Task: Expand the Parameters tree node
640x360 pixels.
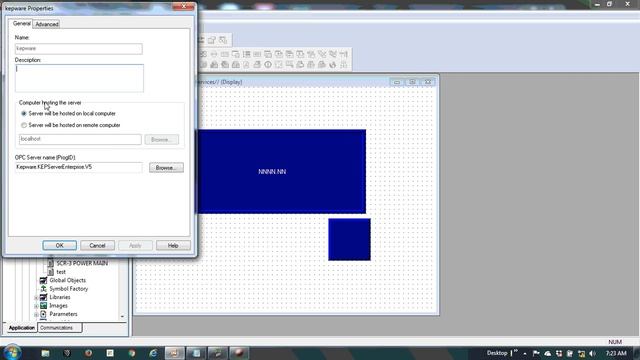Action: [x=36, y=315]
